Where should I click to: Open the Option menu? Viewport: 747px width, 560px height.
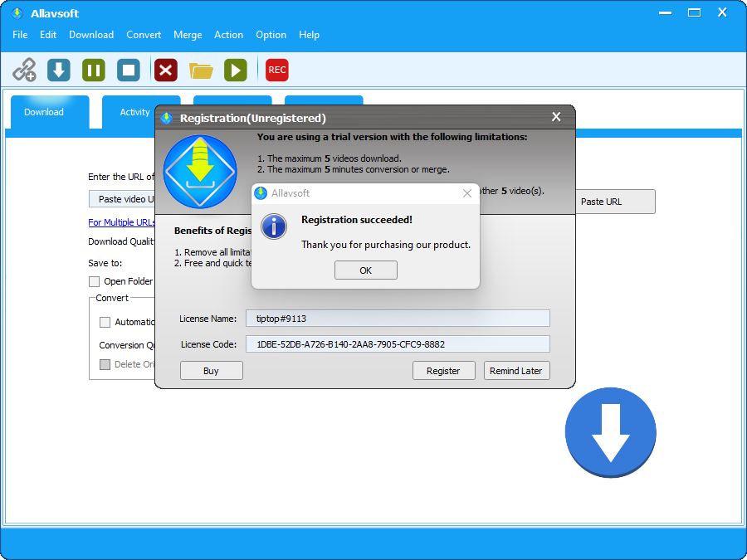pyautogui.click(x=271, y=35)
